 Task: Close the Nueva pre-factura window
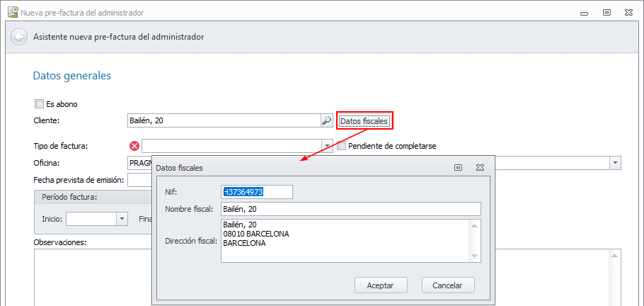pos(628,12)
